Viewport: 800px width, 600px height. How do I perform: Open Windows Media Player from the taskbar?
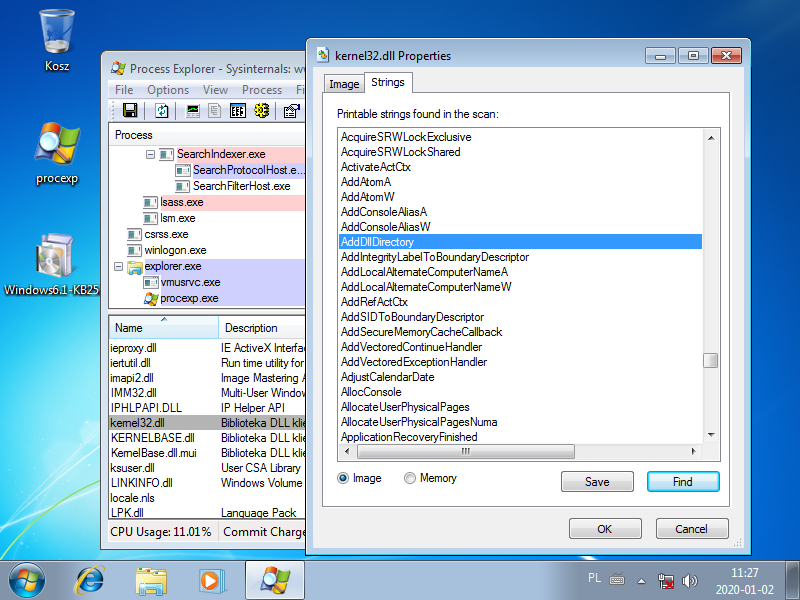212,580
